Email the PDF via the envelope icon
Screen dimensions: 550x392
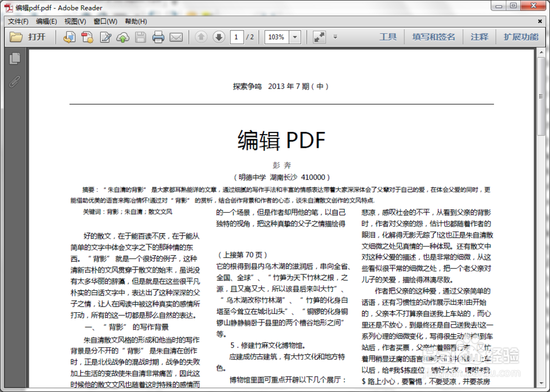[177, 37]
